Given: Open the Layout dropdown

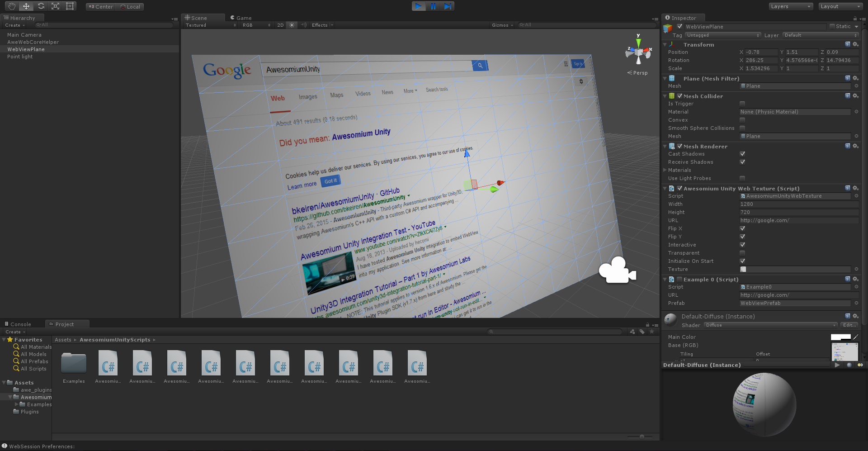Looking at the screenshot, I should 840,6.
